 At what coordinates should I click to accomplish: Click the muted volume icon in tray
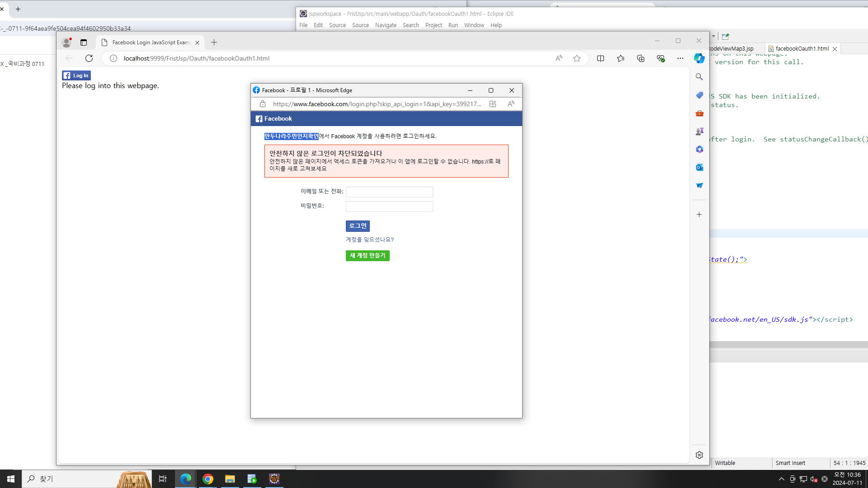click(x=814, y=479)
